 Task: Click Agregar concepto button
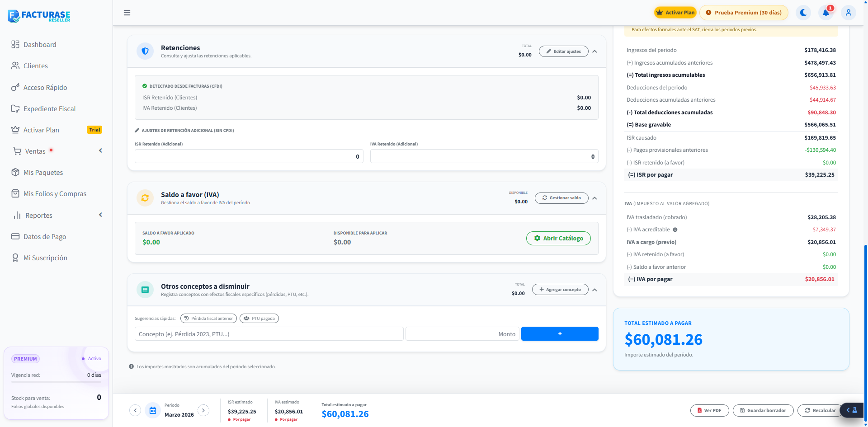560,290
